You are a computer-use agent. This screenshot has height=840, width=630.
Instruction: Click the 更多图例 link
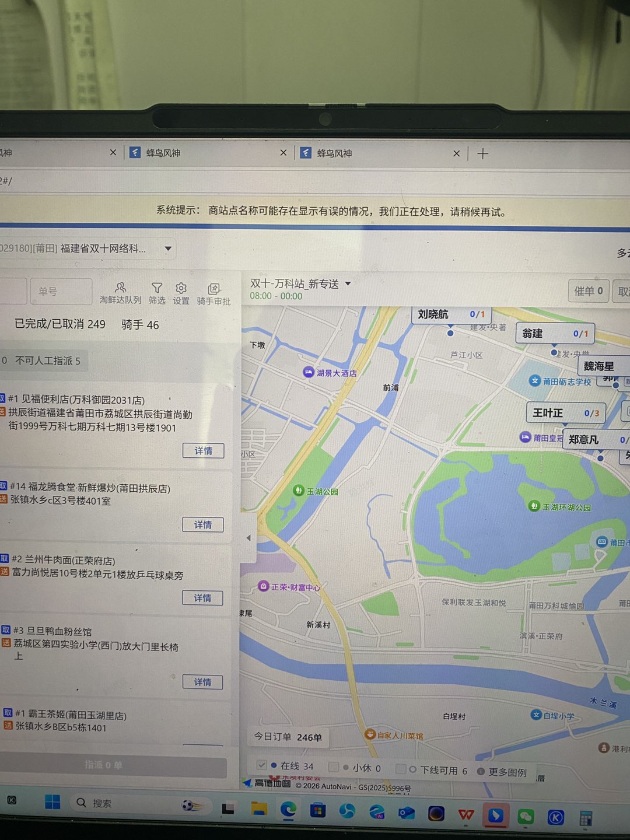pyautogui.click(x=507, y=772)
